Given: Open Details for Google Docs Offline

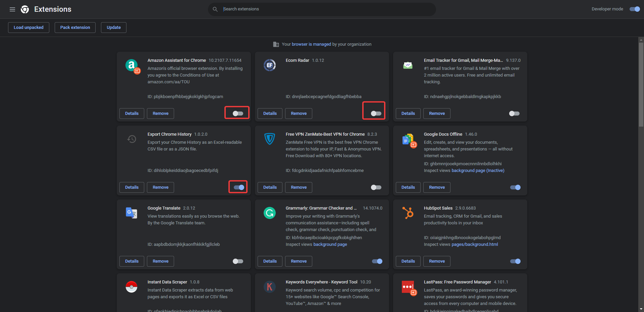Looking at the screenshot, I should tap(408, 187).
